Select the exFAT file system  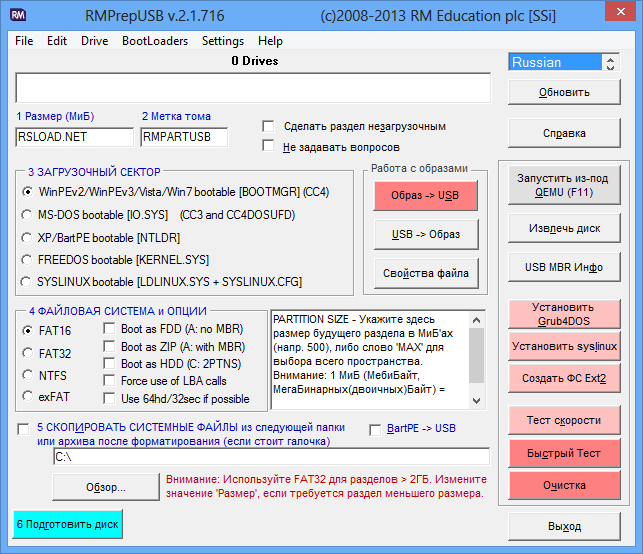coord(27,396)
